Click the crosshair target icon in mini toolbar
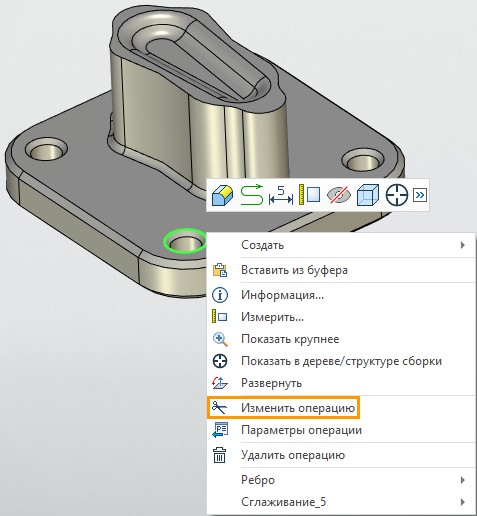The height and width of the screenshot is (516, 477). click(x=397, y=195)
